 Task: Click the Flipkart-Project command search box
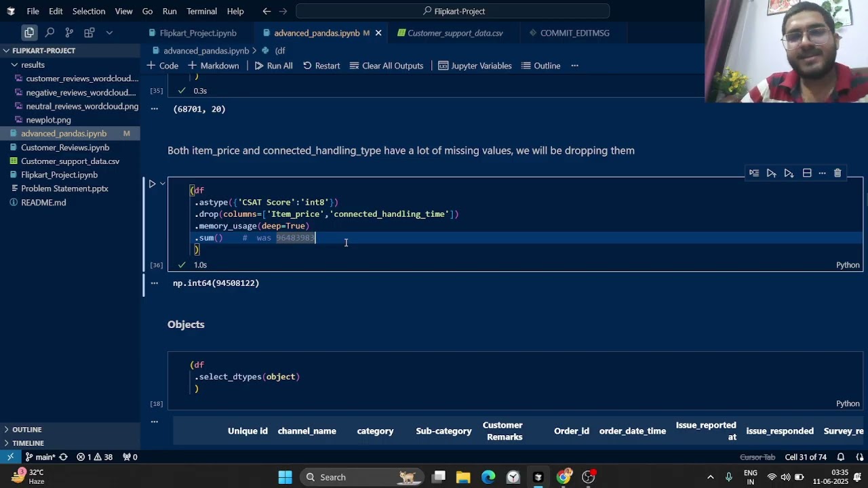(x=453, y=11)
